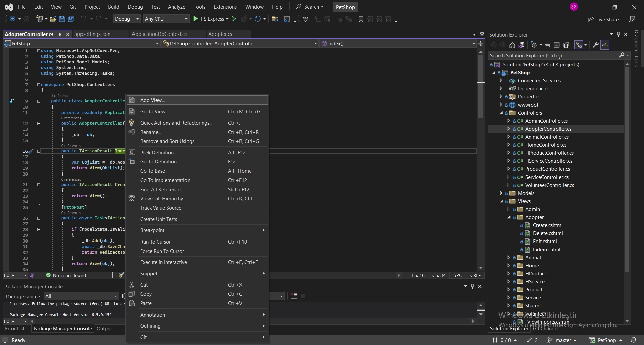Toggle the pin on the AdopterController.cs tab
The width and height of the screenshot is (644, 345).
tap(60, 34)
